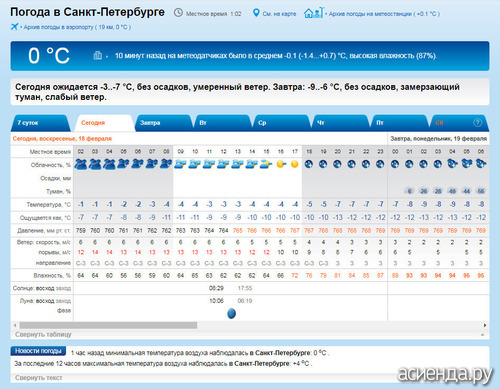Click the moon phase icon
500x389 pixels.
coord(231,314)
